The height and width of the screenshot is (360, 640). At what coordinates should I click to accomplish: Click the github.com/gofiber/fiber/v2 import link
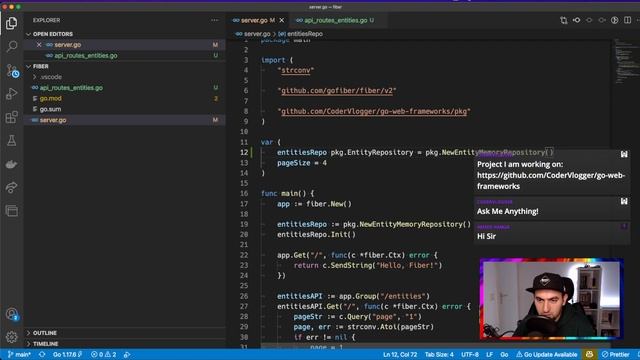[337, 91]
